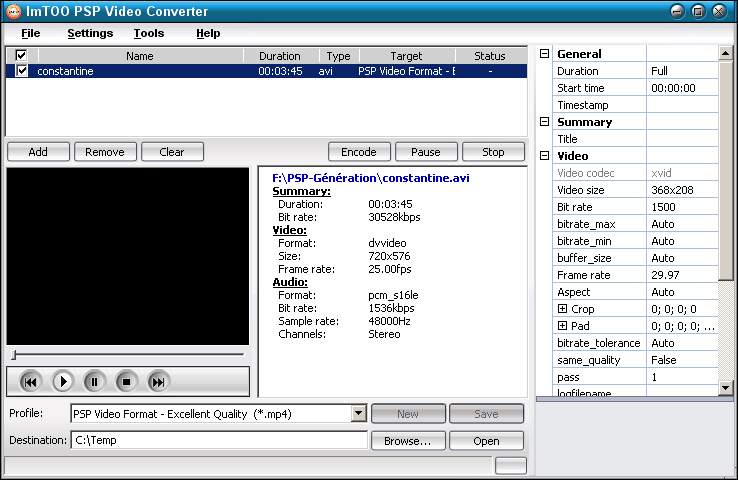Open the Tools menu
Image resolution: width=738 pixels, height=480 pixels.
(149, 33)
